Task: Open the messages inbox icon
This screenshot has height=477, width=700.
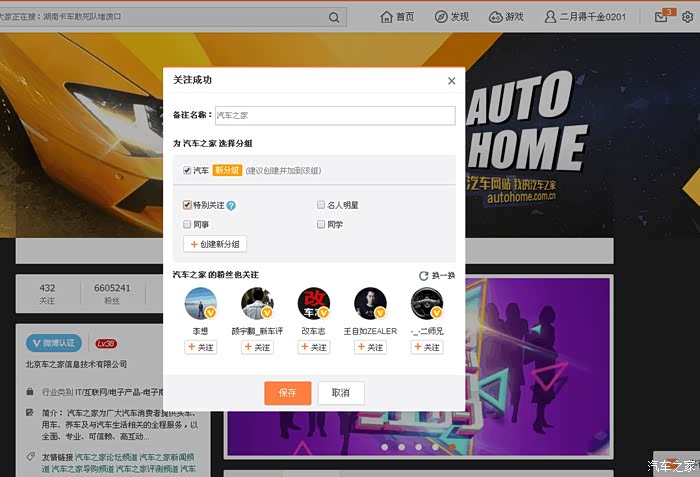Action: [x=661, y=17]
